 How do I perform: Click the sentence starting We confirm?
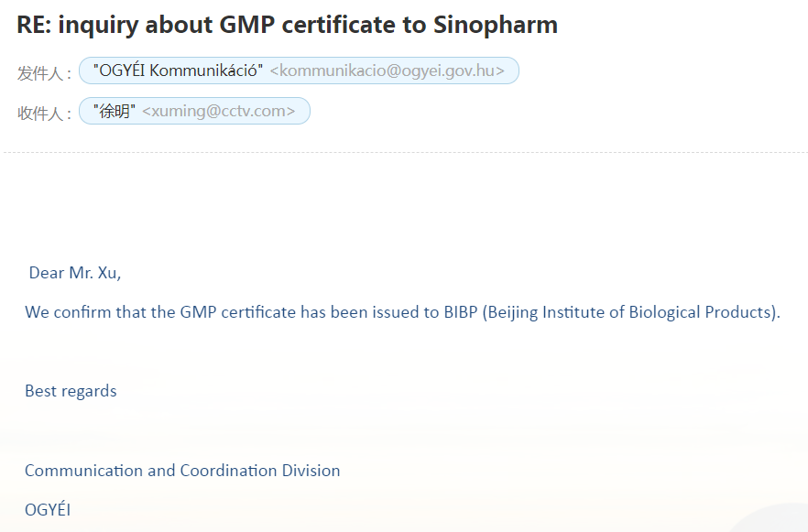(402, 312)
